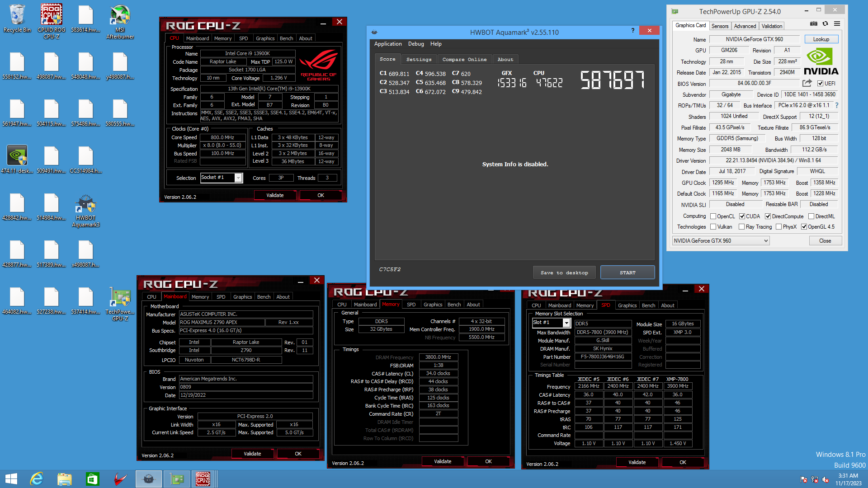Open TechPowerUp GPU-Z desktop shortcut
The width and height of the screenshot is (868, 488).
pos(120,304)
